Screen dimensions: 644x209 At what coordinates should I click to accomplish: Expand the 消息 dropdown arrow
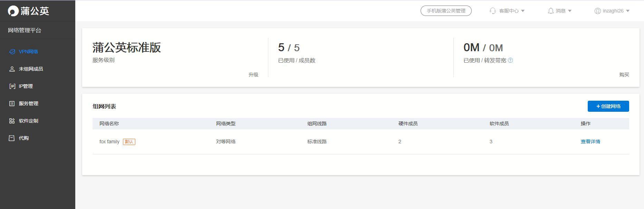(x=570, y=11)
